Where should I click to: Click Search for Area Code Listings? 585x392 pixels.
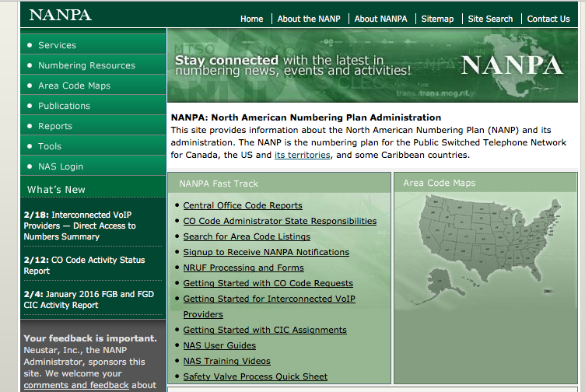[x=247, y=236]
